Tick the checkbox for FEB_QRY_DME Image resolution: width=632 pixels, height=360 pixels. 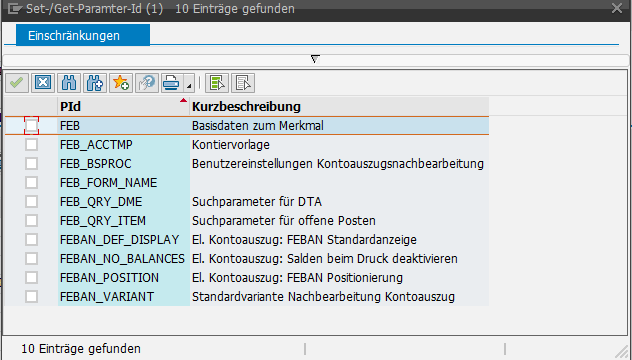pos(31,201)
